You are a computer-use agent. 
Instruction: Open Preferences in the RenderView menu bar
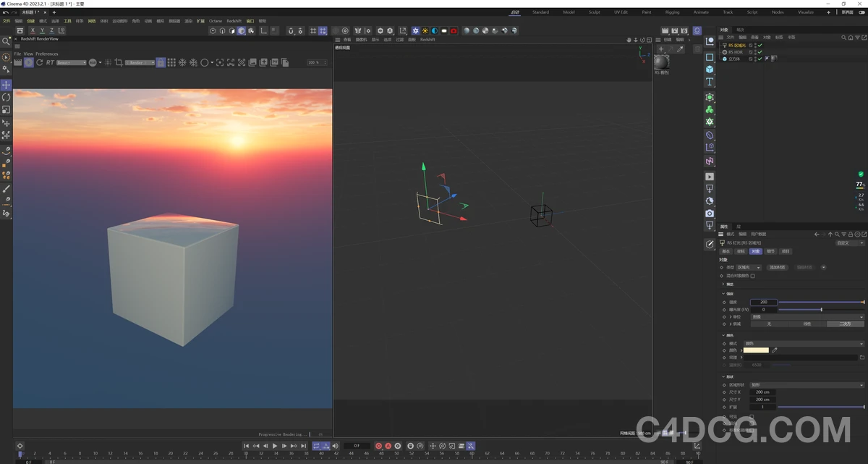[47, 54]
